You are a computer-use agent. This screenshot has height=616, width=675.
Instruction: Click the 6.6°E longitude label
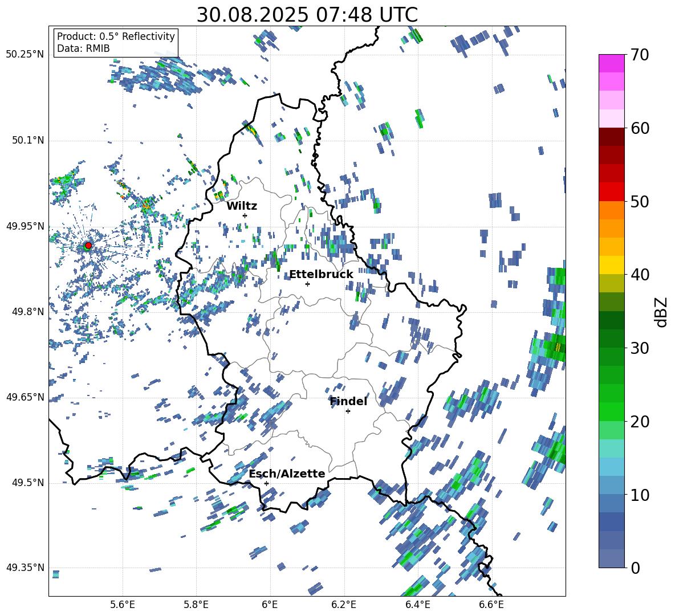pos(491,605)
